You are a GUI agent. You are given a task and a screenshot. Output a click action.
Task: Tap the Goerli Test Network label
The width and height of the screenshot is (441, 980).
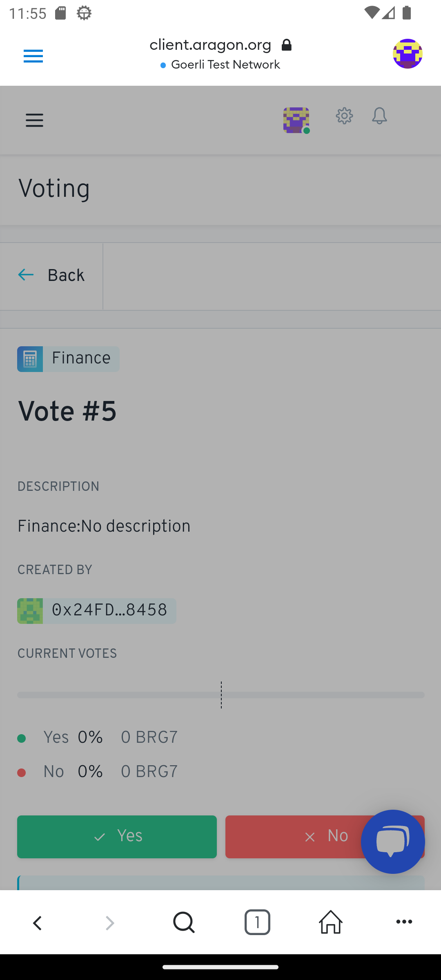(x=225, y=65)
